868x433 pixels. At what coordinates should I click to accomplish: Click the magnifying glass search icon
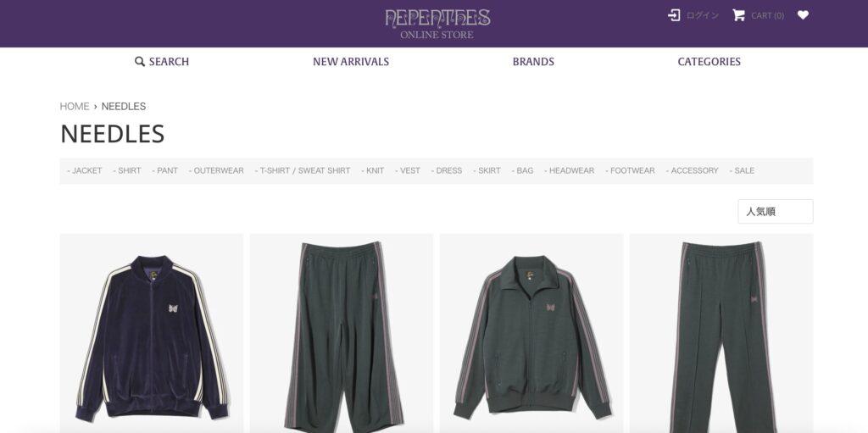(x=140, y=62)
